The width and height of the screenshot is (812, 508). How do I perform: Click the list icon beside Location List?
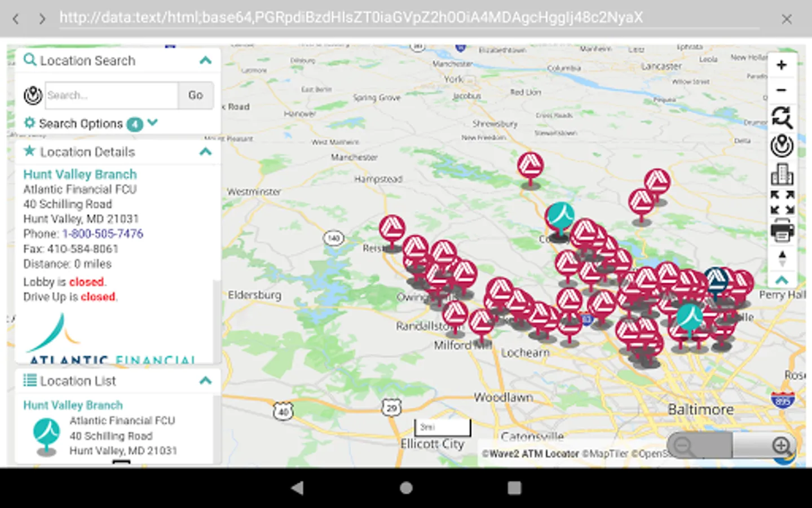[x=30, y=380]
